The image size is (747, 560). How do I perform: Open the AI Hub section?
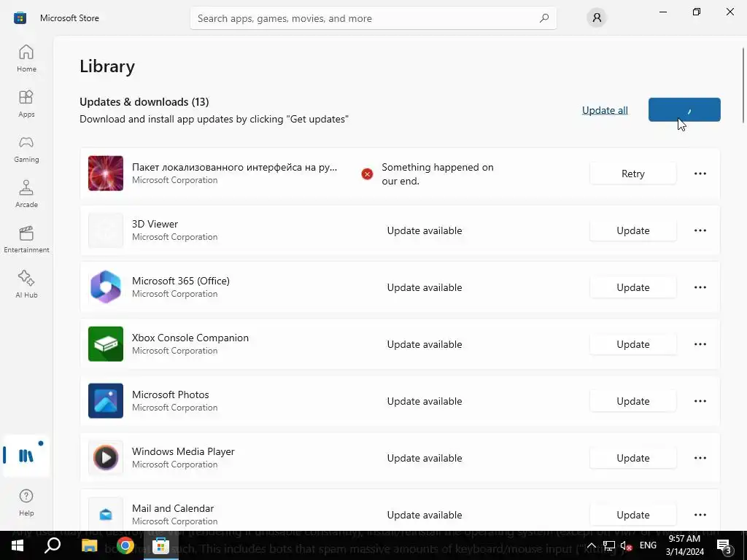[26, 285]
